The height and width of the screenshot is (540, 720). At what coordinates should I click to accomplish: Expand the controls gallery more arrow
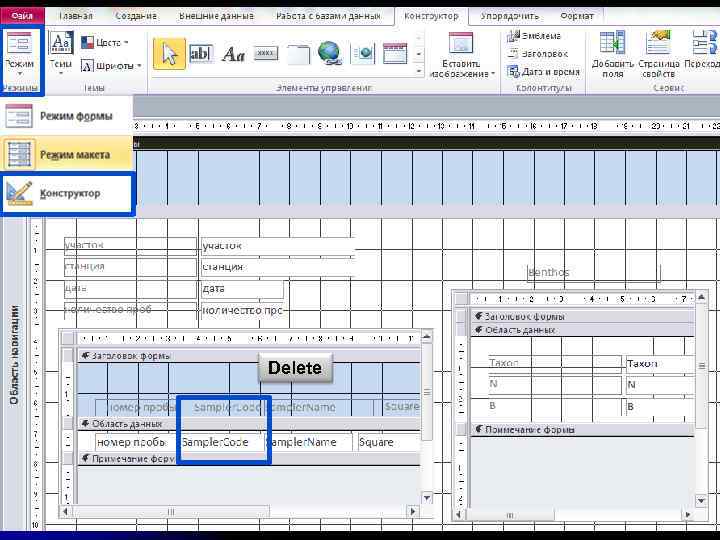419,72
